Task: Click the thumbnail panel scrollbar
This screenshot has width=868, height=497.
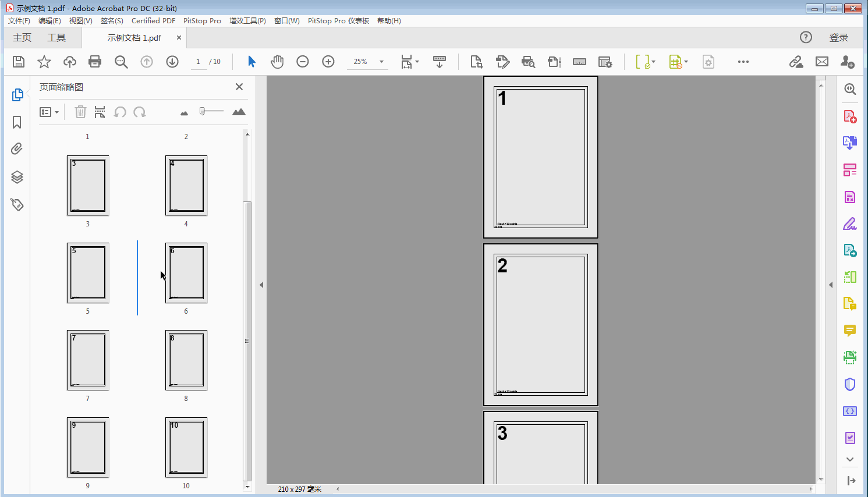Action: [247, 340]
